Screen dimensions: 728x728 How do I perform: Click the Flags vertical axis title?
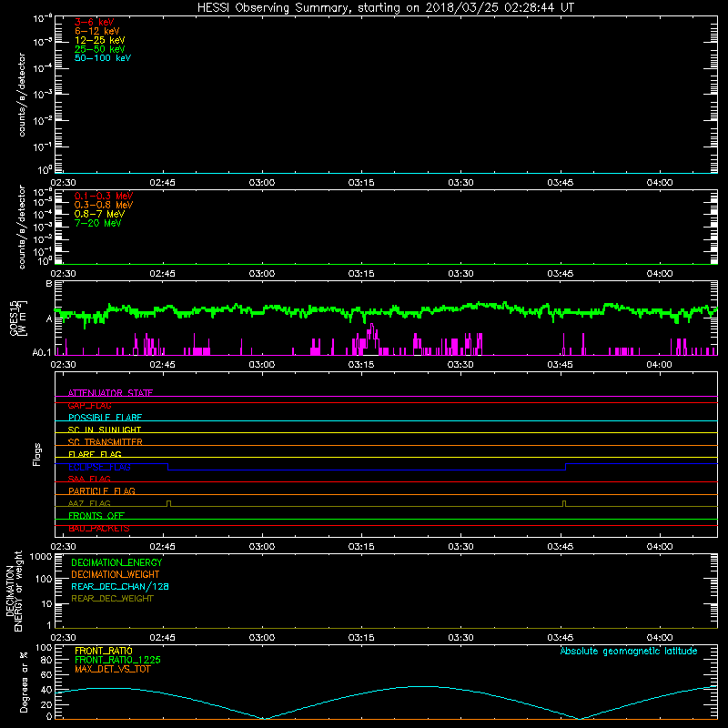click(x=37, y=454)
